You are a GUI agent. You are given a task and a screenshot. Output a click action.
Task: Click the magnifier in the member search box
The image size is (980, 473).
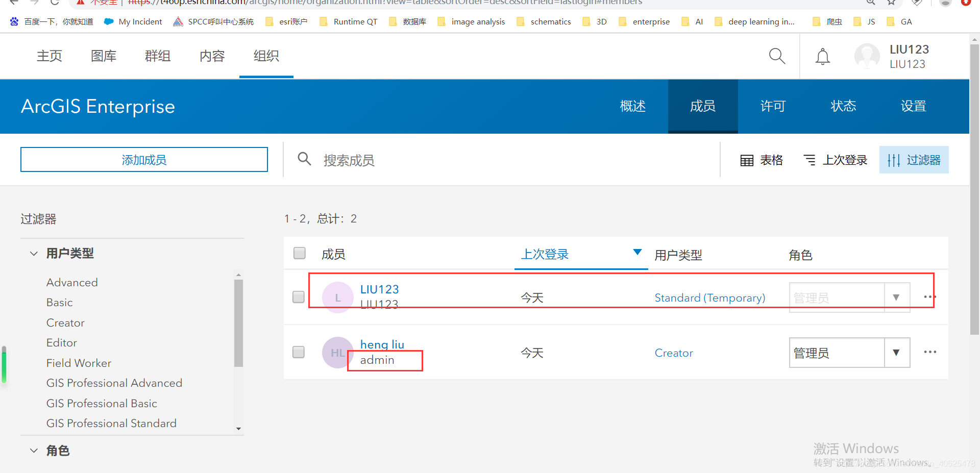(304, 159)
